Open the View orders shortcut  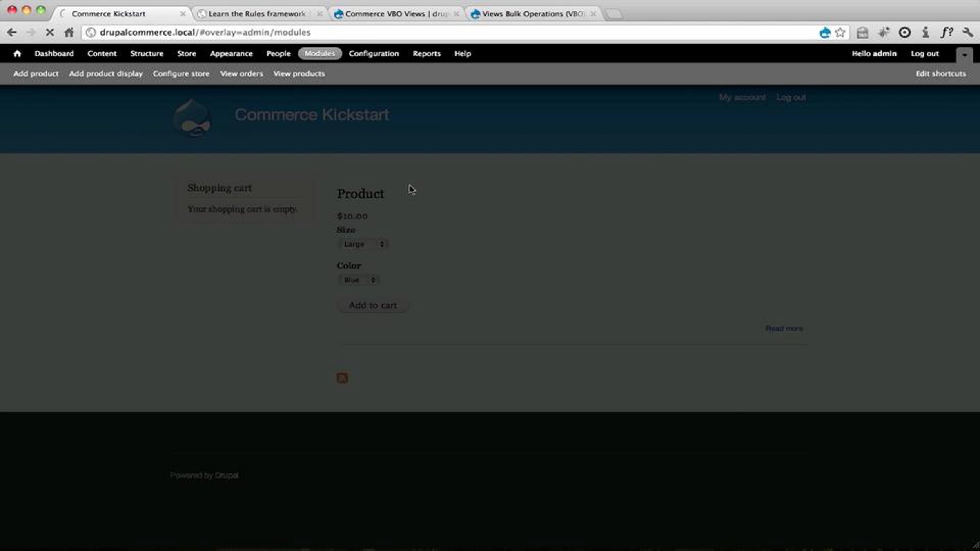[241, 74]
